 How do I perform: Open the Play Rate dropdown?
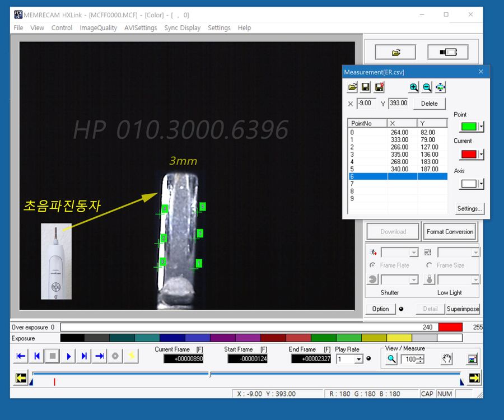[x=358, y=358]
